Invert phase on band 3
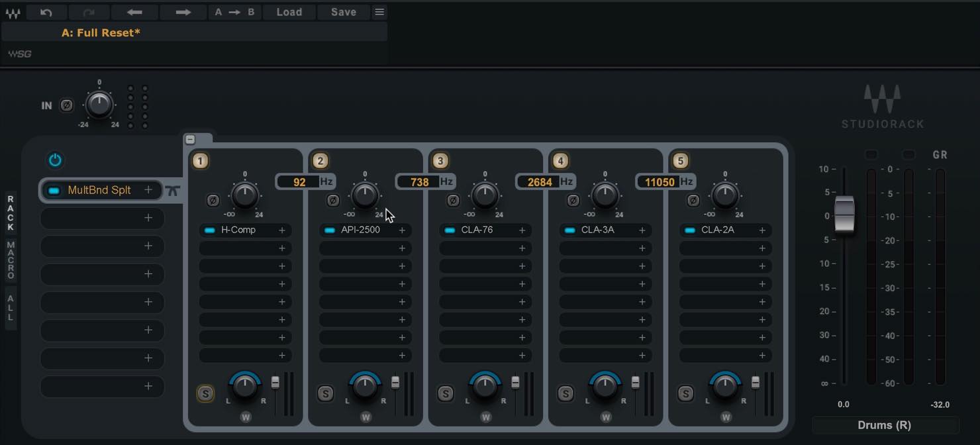This screenshot has height=445, width=980. point(454,200)
